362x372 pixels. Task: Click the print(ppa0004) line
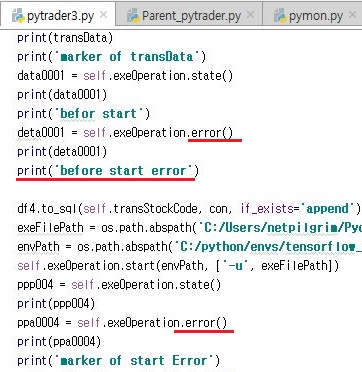[59, 342]
